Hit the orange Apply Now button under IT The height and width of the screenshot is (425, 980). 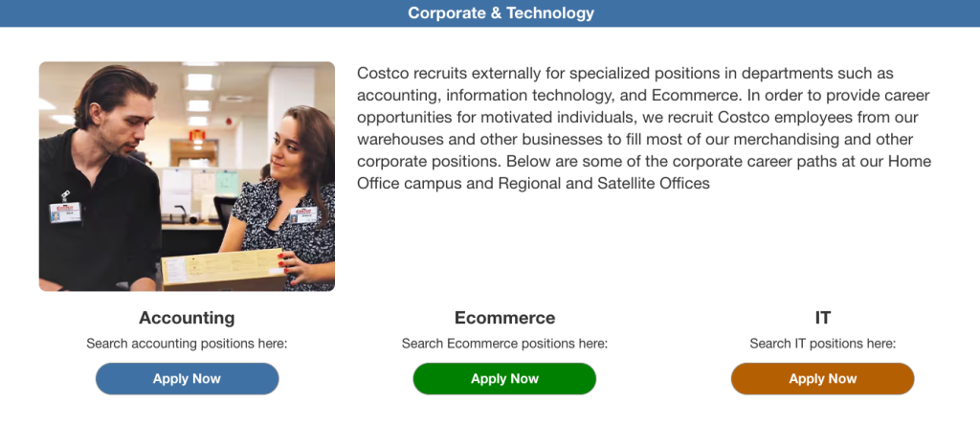tap(822, 379)
